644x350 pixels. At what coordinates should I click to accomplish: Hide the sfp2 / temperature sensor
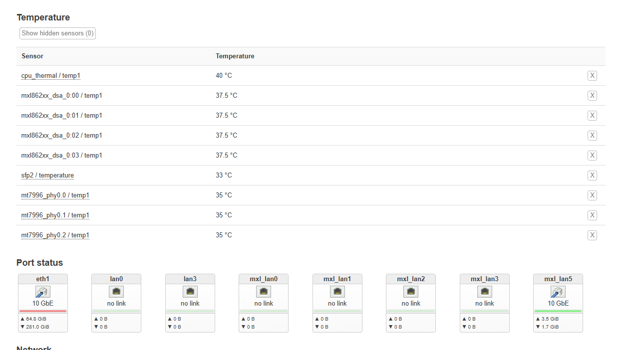[x=592, y=175]
